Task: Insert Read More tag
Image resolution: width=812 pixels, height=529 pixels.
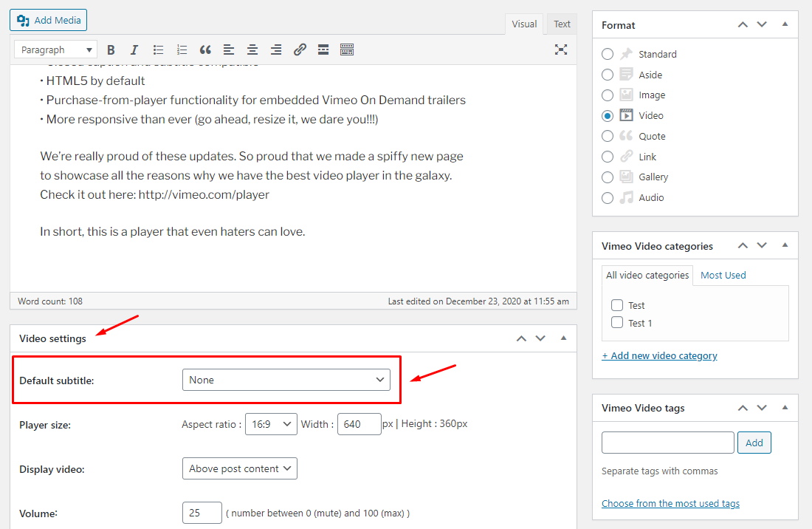Action: (x=323, y=50)
